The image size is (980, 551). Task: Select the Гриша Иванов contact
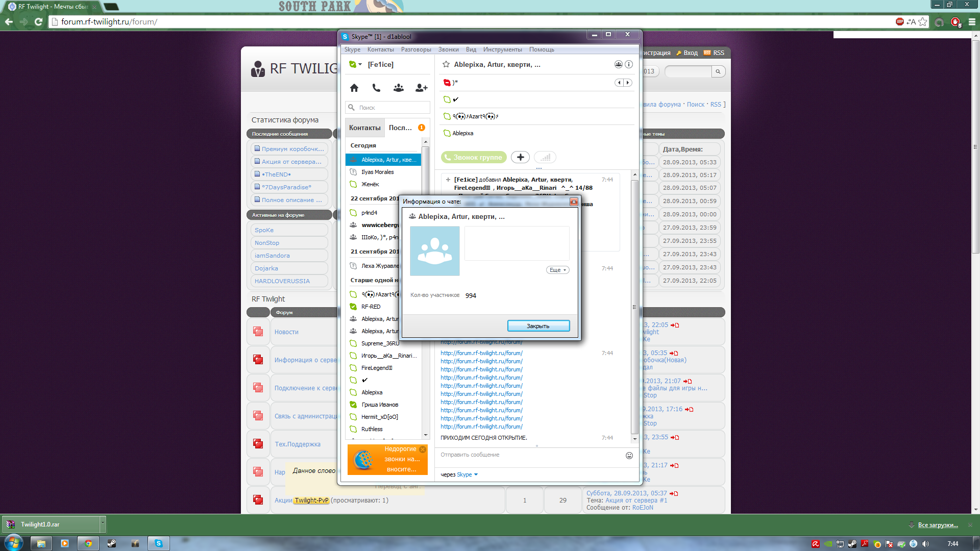point(383,405)
